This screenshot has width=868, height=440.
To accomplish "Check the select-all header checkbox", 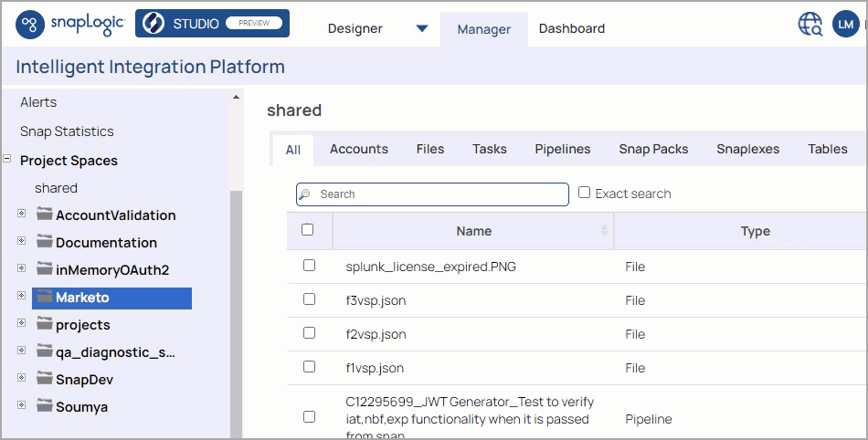I will 308,230.
